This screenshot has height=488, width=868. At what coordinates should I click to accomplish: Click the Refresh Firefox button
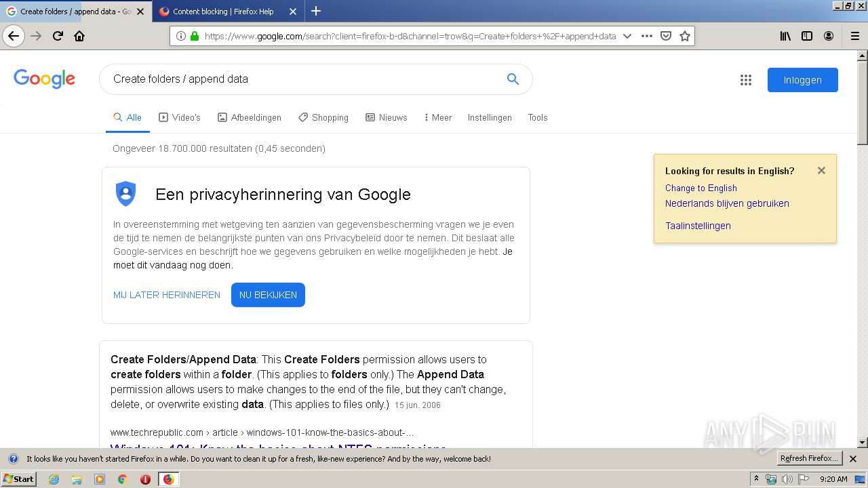[x=809, y=459]
